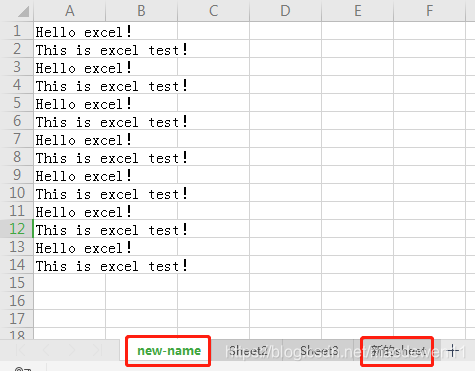Select row 7 header

tap(17, 139)
